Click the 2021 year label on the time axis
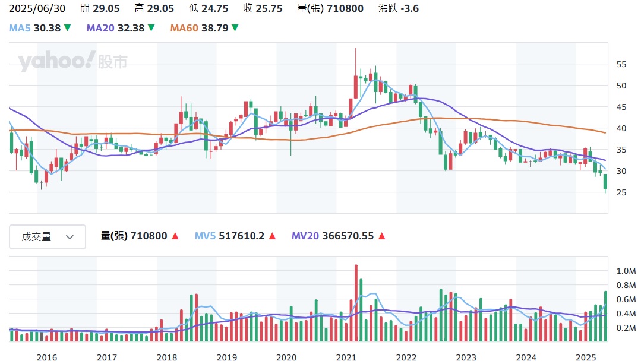The width and height of the screenshot is (641, 364). click(x=346, y=357)
